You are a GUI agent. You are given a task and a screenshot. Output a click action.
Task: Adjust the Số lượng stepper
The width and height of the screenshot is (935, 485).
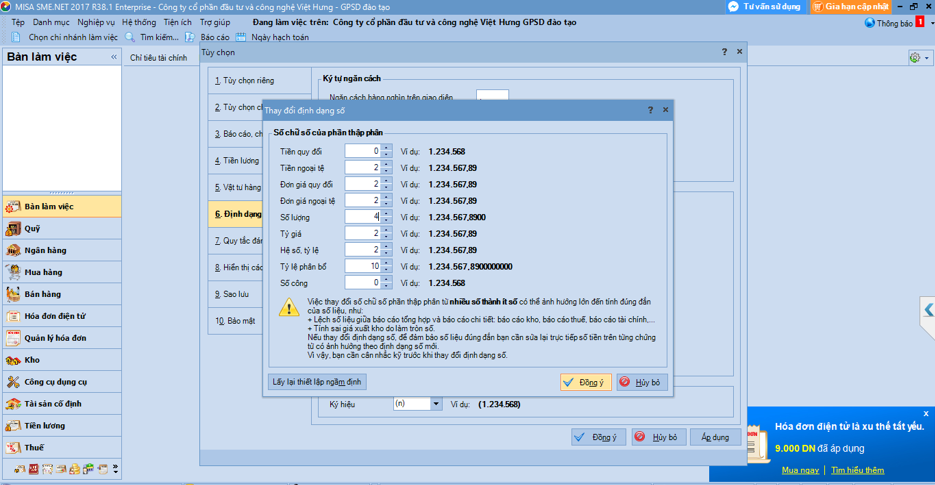point(386,217)
